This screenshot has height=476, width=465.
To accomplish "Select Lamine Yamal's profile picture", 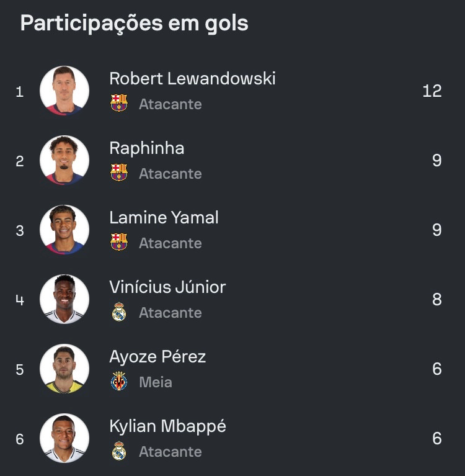I will (x=64, y=230).
